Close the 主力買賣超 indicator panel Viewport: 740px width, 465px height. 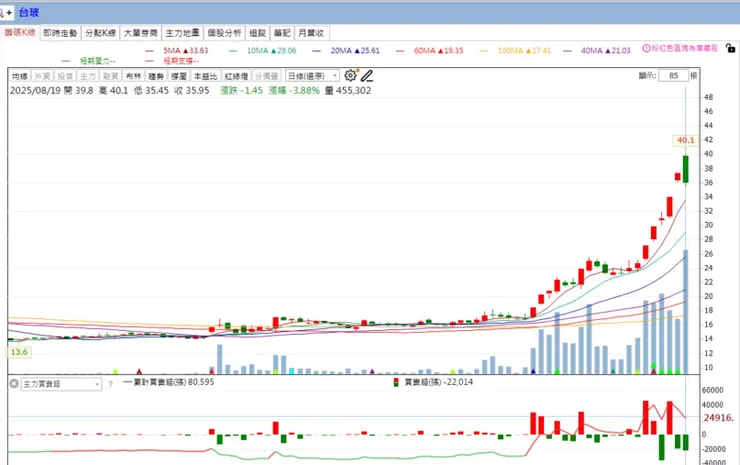point(14,383)
